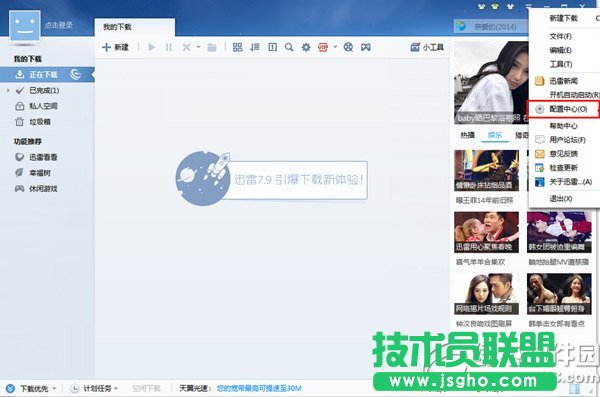Click the gamepad icon in toolbar

[x=366, y=47]
